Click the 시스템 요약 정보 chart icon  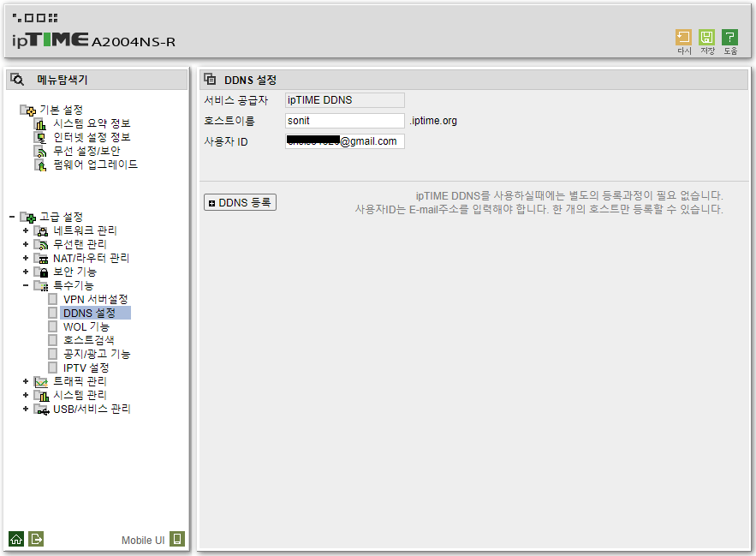tap(40, 124)
